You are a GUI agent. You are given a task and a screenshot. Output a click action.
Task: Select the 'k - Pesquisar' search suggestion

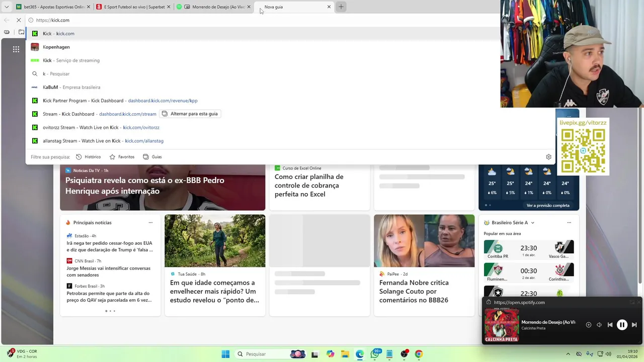tap(263, 73)
